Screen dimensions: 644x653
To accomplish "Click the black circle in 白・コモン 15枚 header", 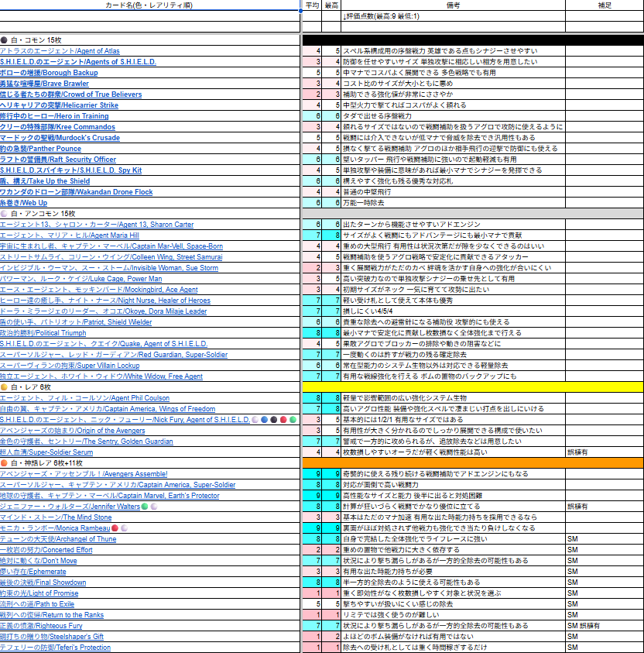I will point(4,40).
